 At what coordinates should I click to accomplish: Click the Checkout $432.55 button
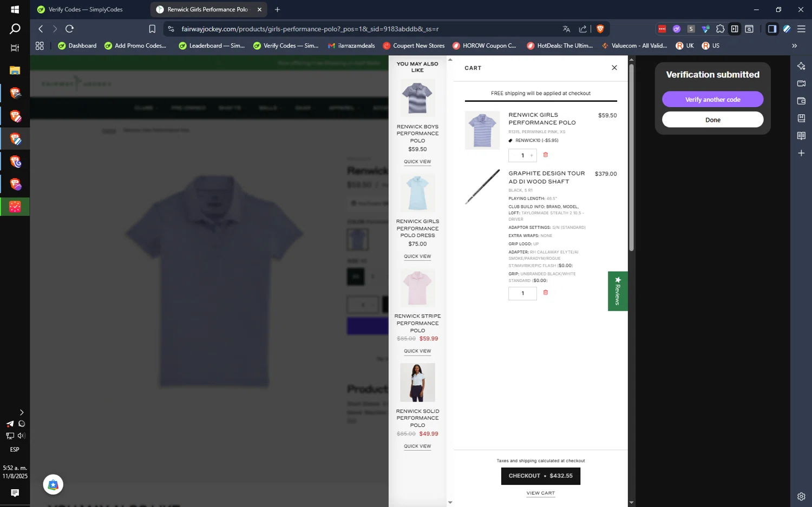[540, 476]
